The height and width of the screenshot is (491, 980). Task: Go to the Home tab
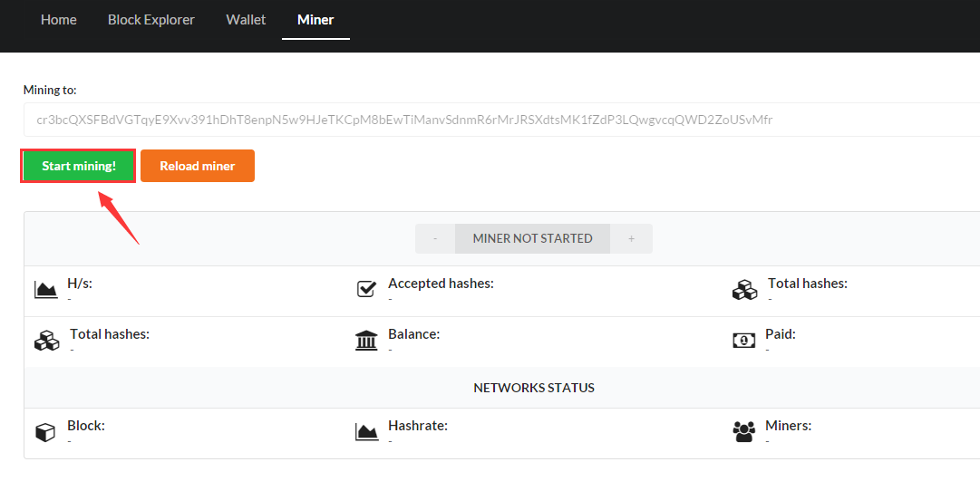[59, 20]
